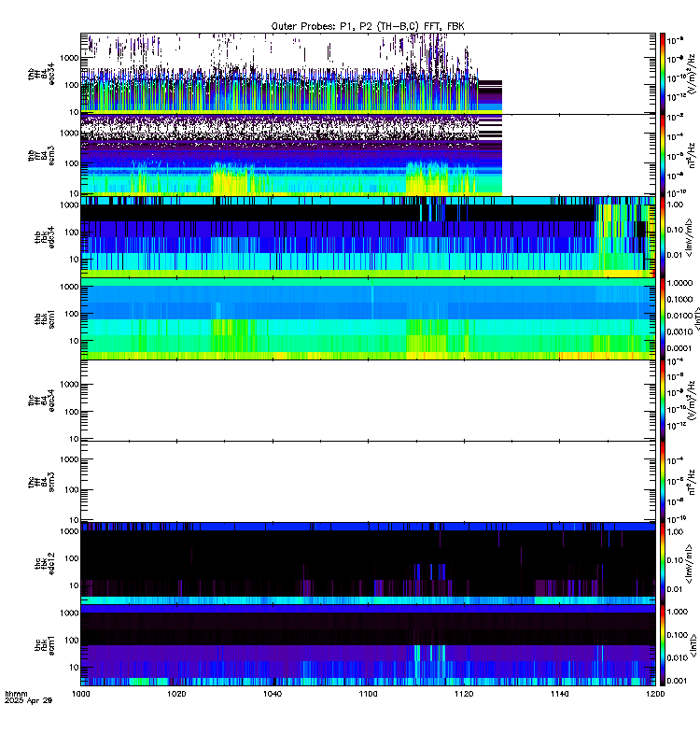Click the color bar beside the thc fbk scm1 panel

pos(663,645)
